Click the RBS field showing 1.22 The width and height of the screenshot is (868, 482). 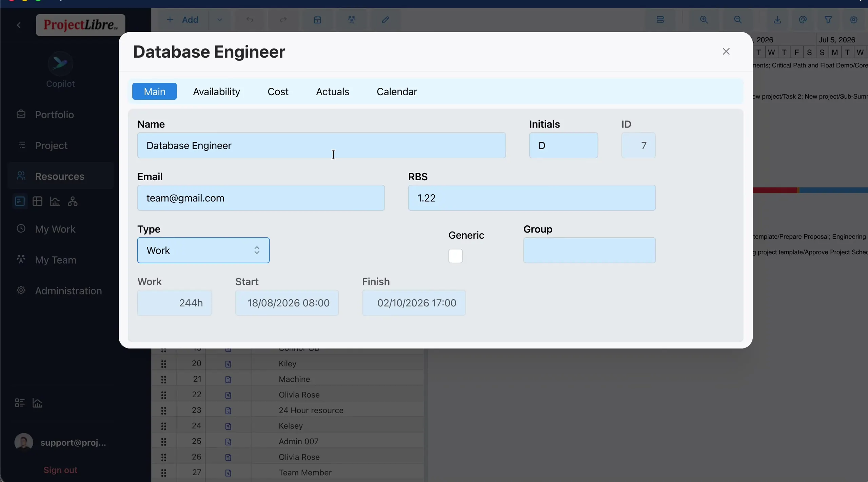tap(532, 198)
